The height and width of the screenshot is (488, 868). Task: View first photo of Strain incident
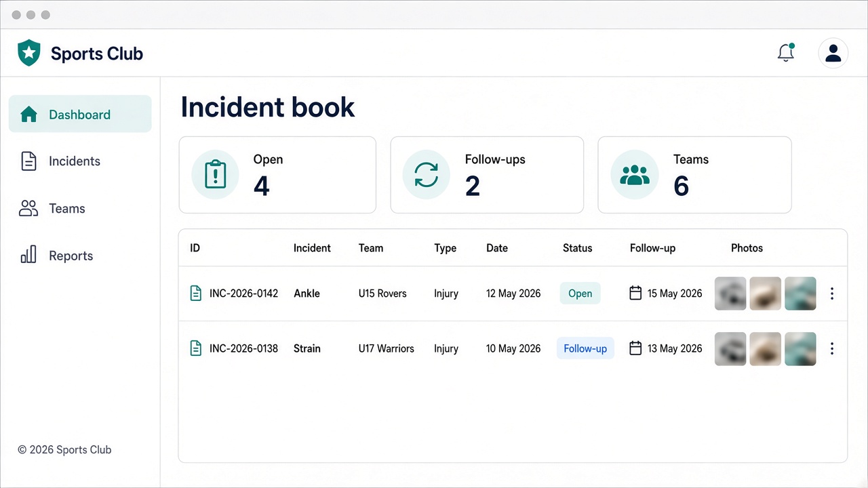730,349
